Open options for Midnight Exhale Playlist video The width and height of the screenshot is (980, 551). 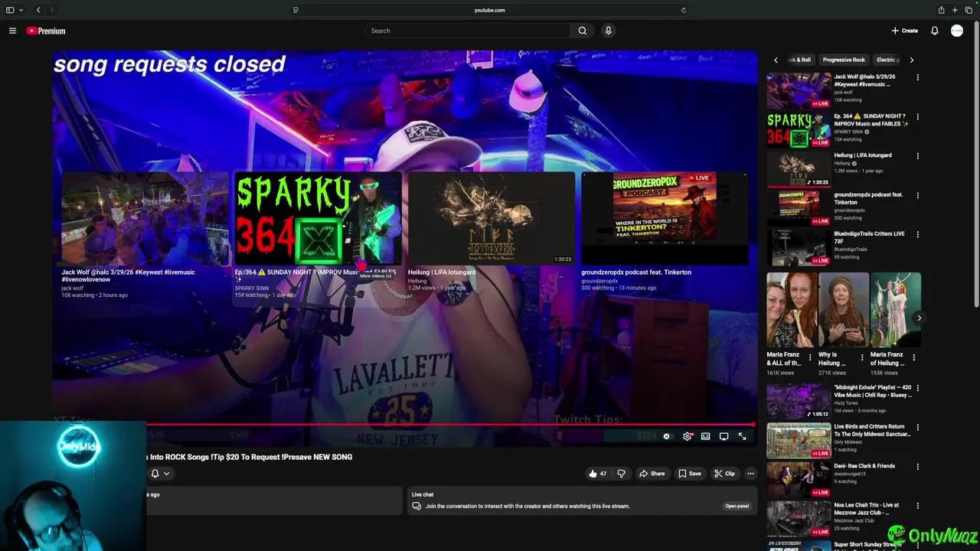(917, 388)
